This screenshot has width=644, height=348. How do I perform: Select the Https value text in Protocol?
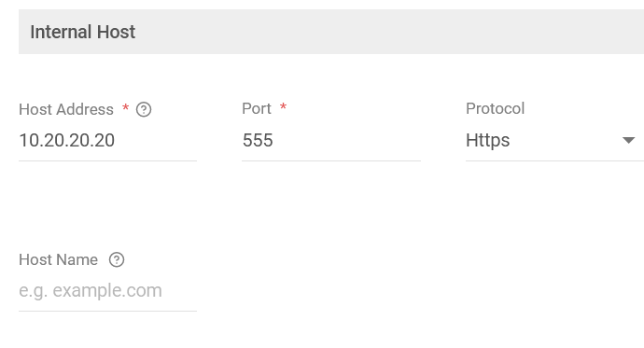487,140
